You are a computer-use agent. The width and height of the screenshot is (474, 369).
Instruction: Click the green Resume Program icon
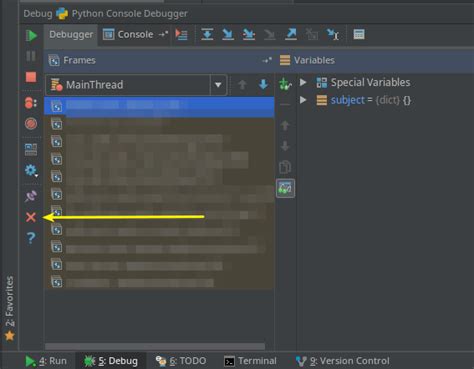click(31, 35)
